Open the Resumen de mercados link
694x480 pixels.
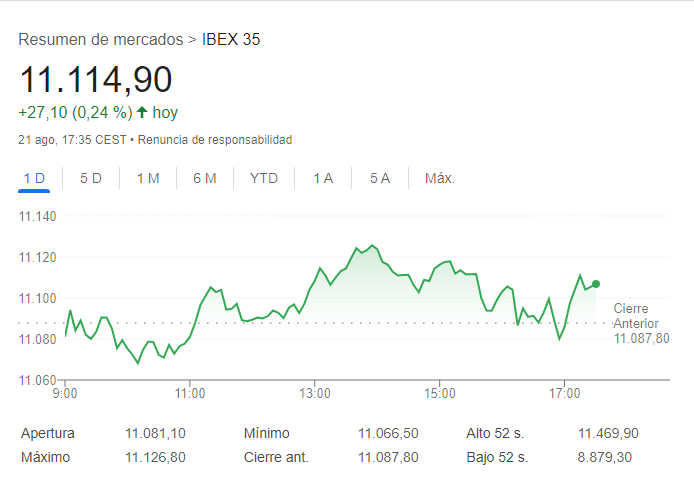pos(100,40)
